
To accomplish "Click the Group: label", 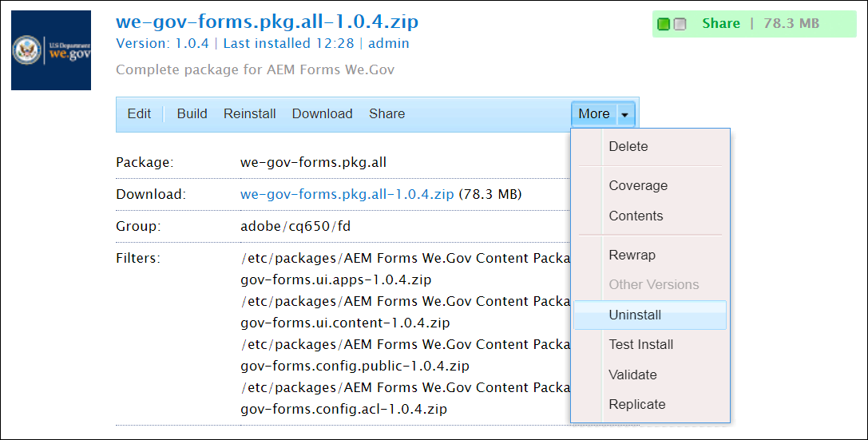I will [138, 226].
